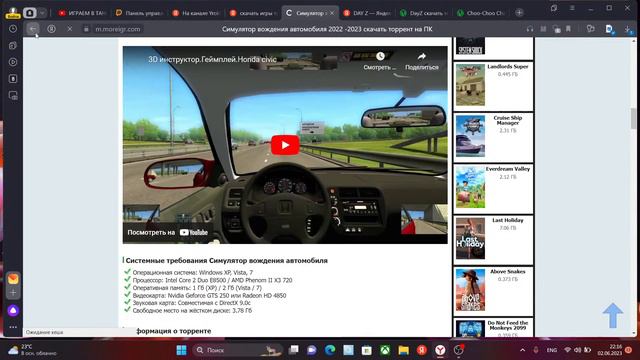
Task: Switch to the ИГРАЕМ В ТАНКИ YouTube tab
Action: (x=82, y=13)
